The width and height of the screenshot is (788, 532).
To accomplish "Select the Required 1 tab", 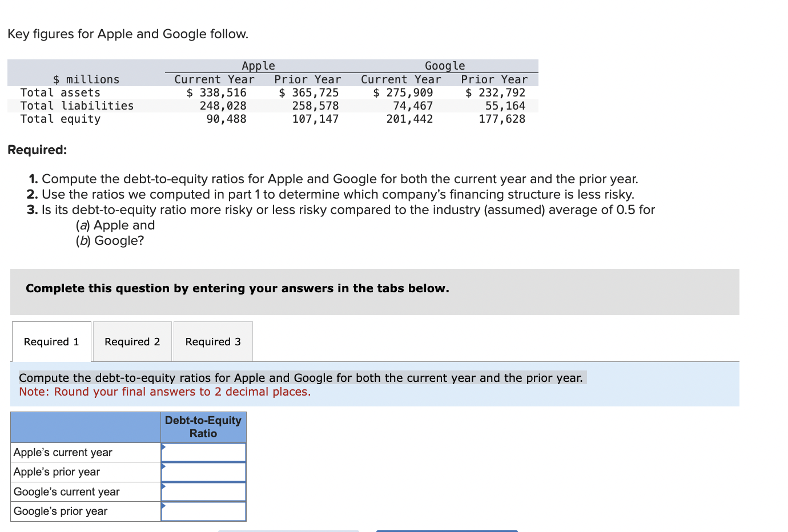I will pyautogui.click(x=51, y=341).
